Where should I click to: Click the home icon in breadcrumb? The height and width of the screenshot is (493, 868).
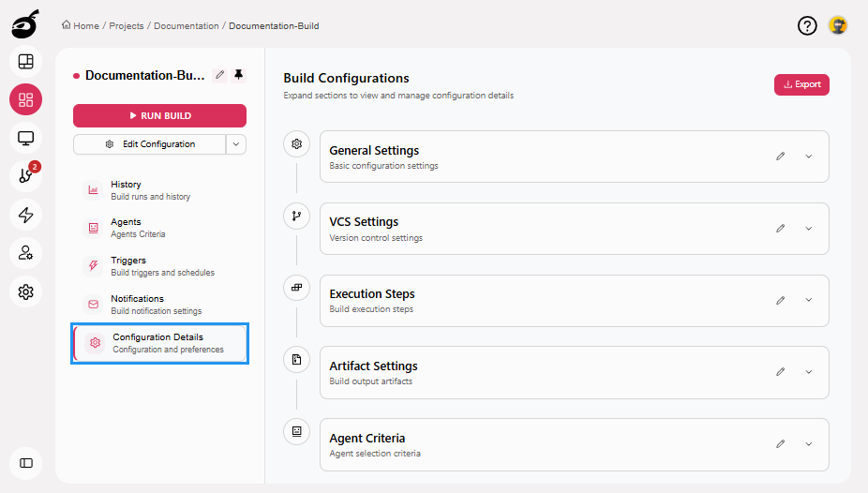pyautogui.click(x=66, y=25)
